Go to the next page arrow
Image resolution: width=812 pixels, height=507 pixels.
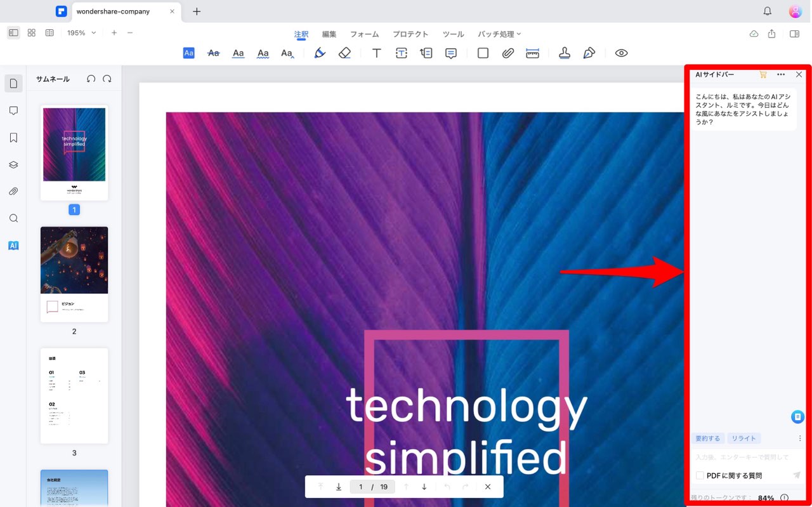[x=424, y=487]
